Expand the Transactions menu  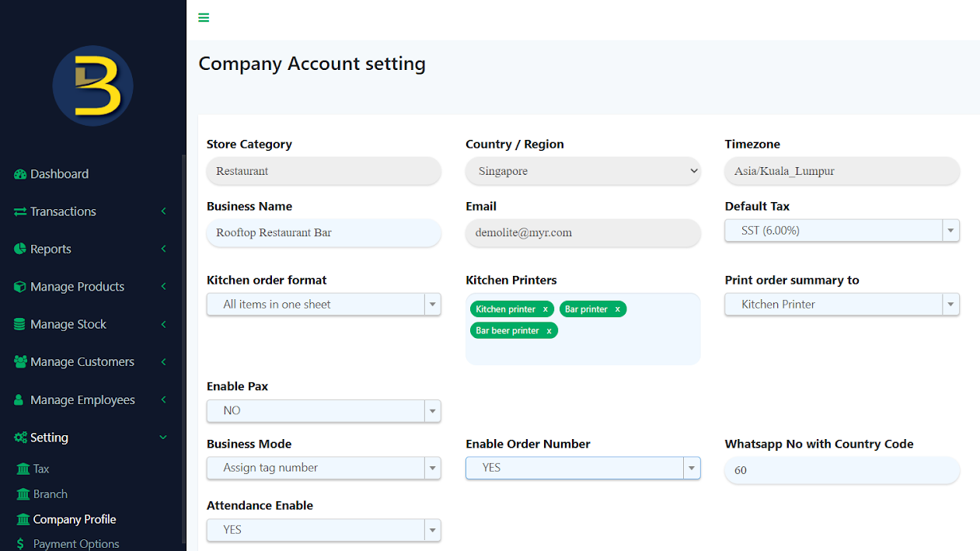92,211
